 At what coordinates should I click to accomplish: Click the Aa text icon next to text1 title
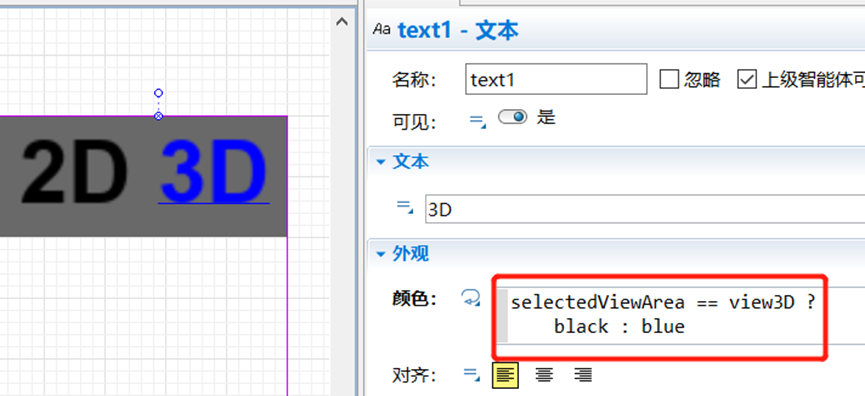point(381,29)
